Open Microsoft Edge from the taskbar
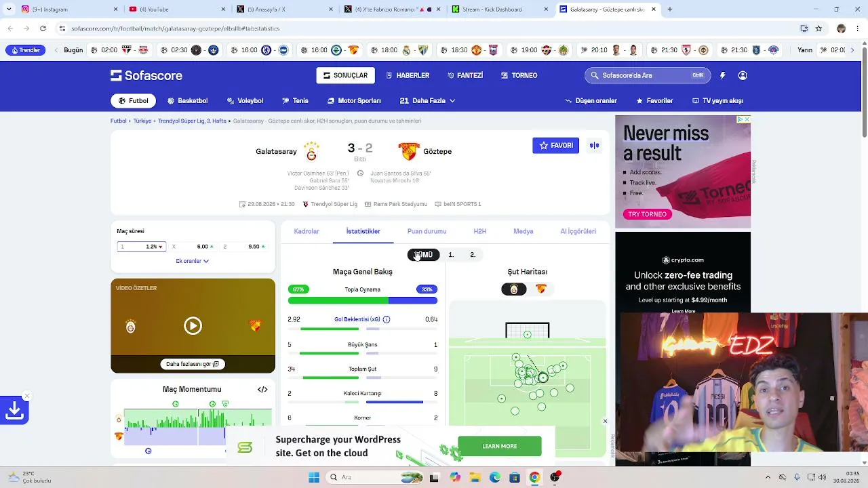This screenshot has height=488, width=868. point(495,477)
